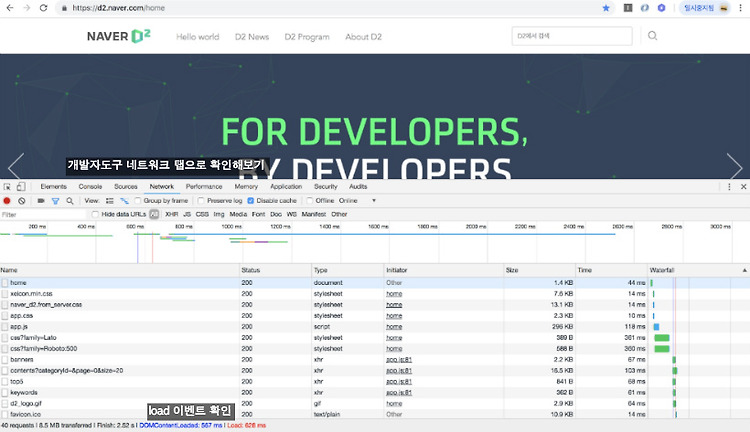Open the Performance tab
Image resolution: width=750 pixels, height=432 pixels.
204,187
